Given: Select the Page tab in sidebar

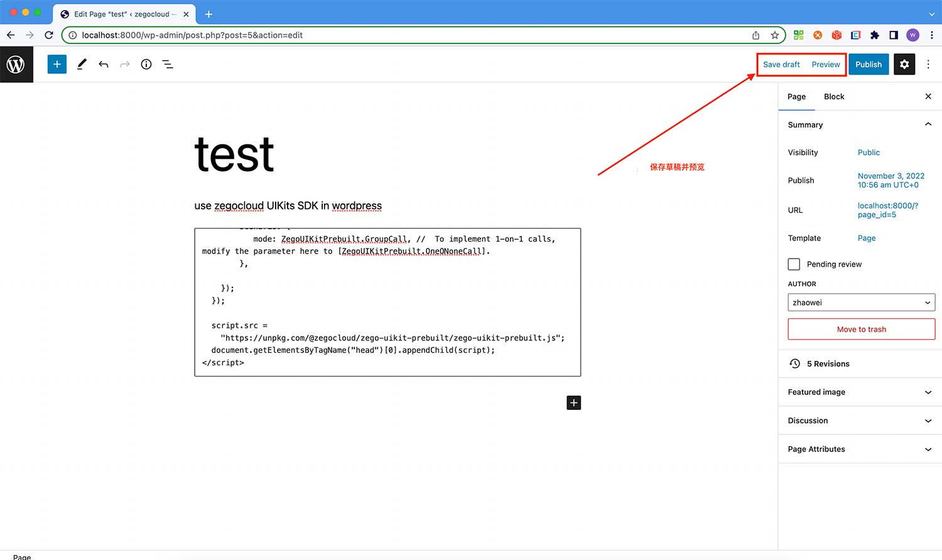Looking at the screenshot, I should pos(796,97).
